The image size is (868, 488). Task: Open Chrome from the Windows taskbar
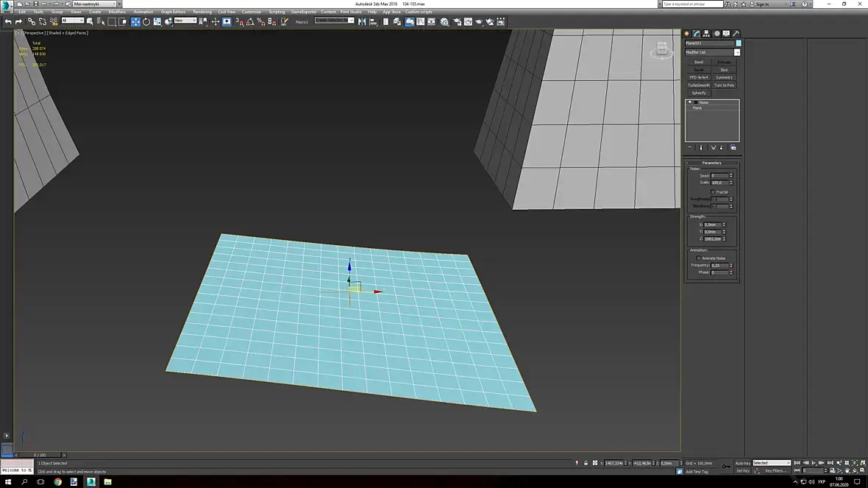click(57, 481)
